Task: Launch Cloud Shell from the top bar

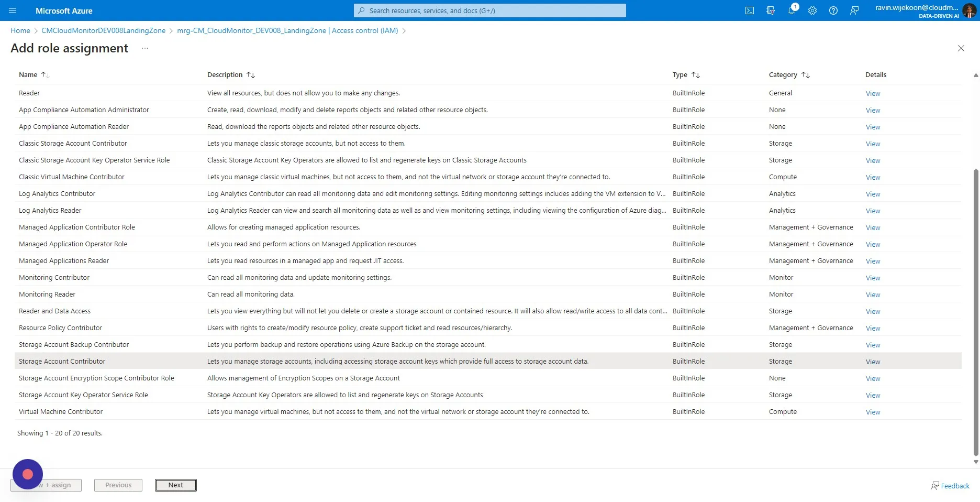Action: click(750, 10)
